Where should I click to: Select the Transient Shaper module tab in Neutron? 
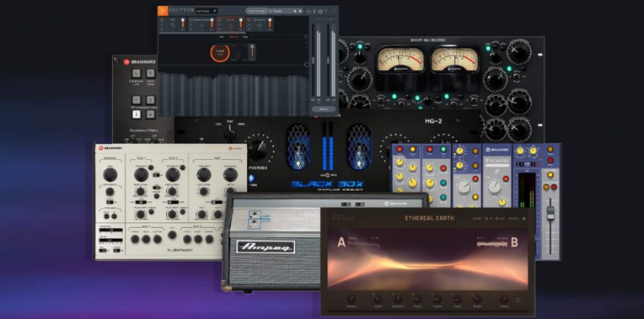click(x=201, y=24)
